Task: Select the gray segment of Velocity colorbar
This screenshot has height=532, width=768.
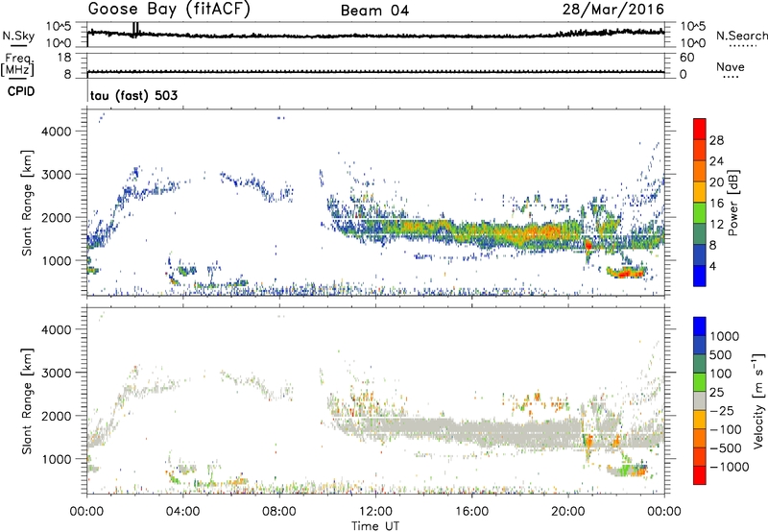Action: click(700, 400)
